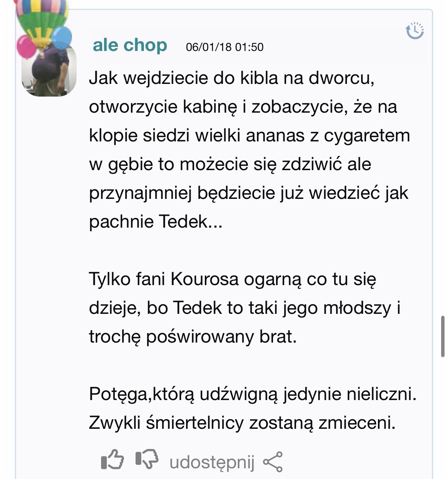
Task: Click the blue balloon decoration
Action: pyautogui.click(x=61, y=37)
